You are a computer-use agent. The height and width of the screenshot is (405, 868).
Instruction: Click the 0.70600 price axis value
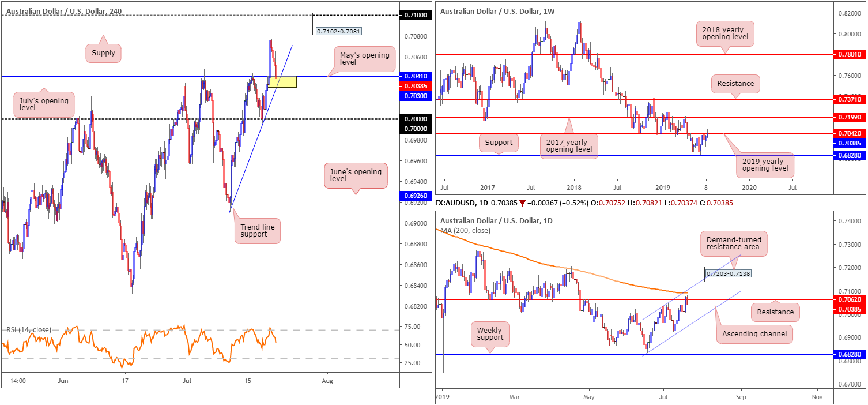click(416, 57)
